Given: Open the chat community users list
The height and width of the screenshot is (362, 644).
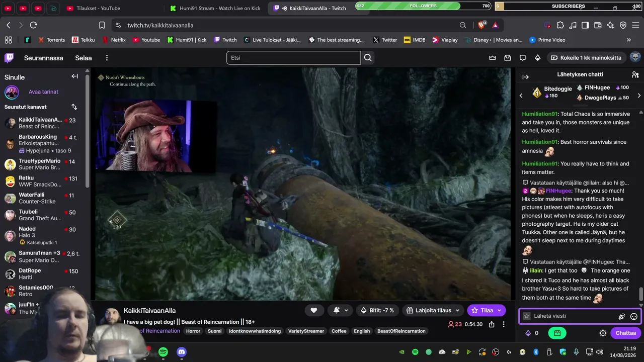Looking at the screenshot, I should 635,74.
